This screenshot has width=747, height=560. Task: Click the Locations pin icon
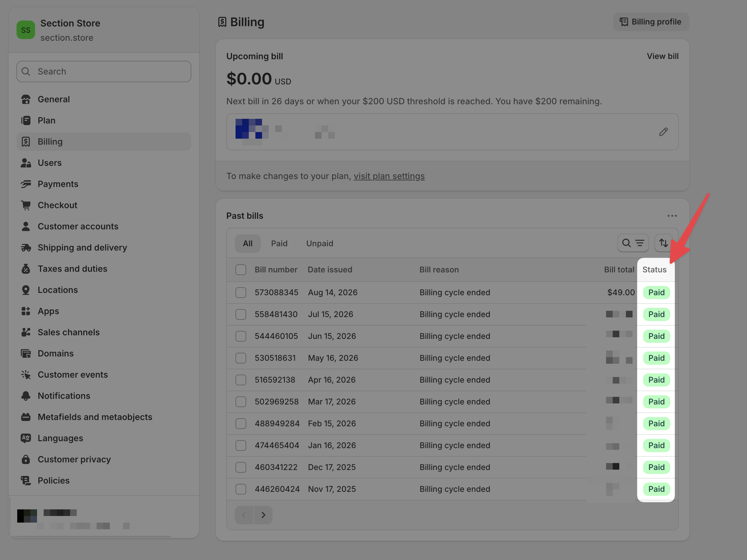pos(26,290)
